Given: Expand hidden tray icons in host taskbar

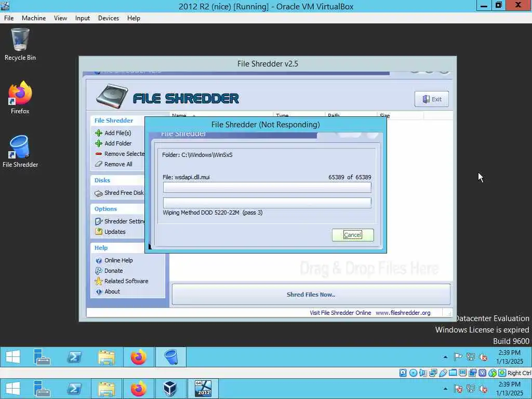Looking at the screenshot, I should pos(445,389).
